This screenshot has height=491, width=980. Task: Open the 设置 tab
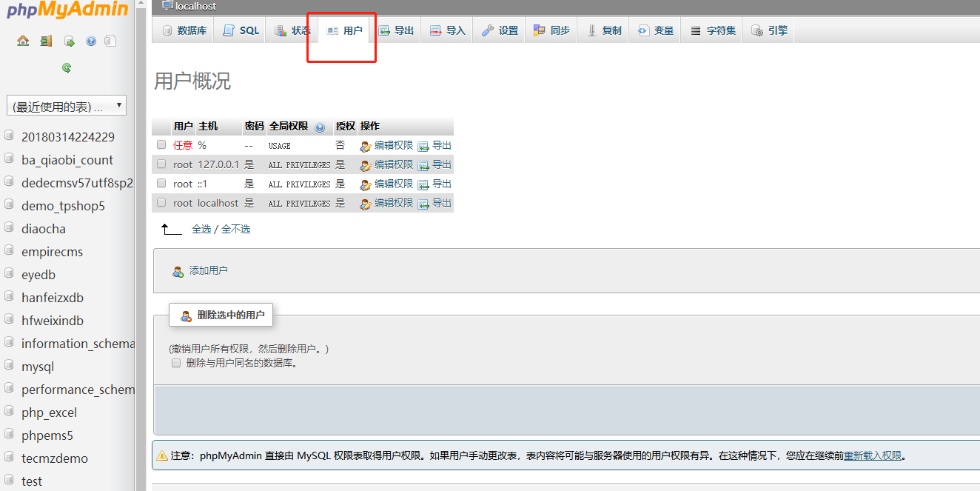500,30
